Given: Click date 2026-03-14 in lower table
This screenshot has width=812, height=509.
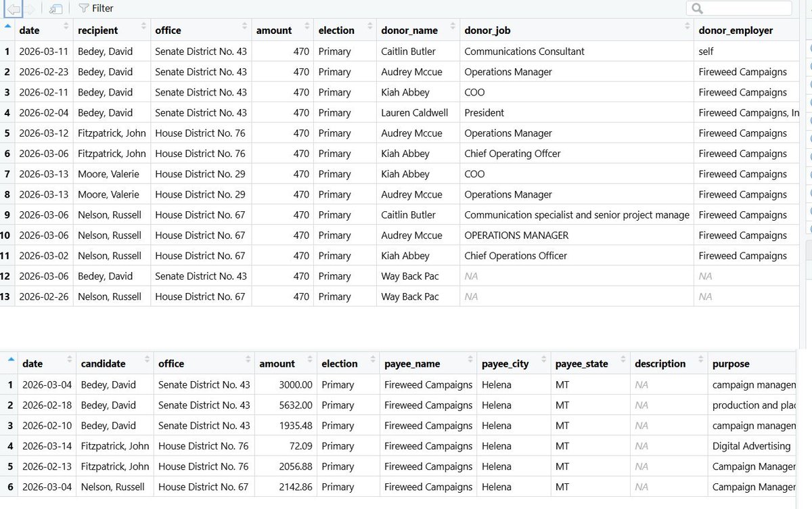Looking at the screenshot, I should tap(47, 446).
